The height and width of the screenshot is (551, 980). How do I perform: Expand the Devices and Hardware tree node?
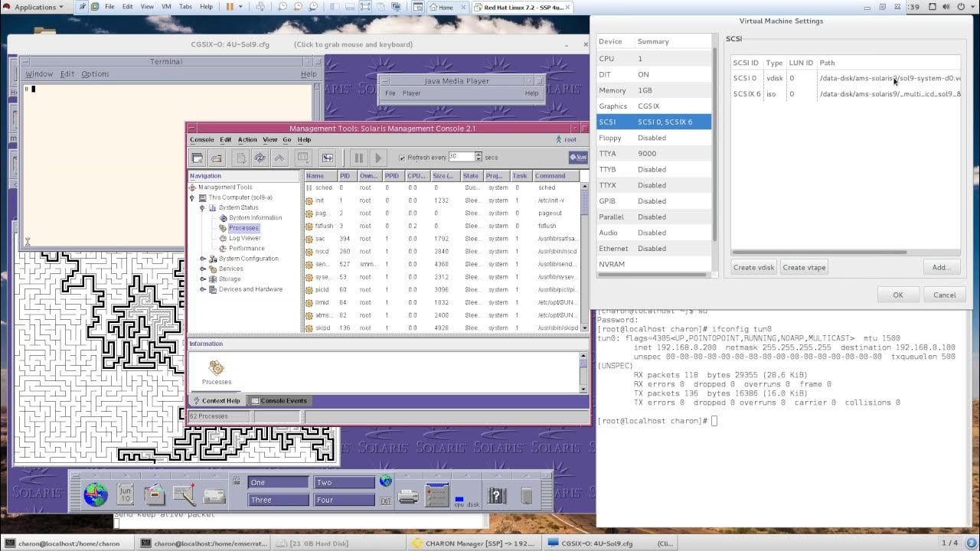[203, 289]
